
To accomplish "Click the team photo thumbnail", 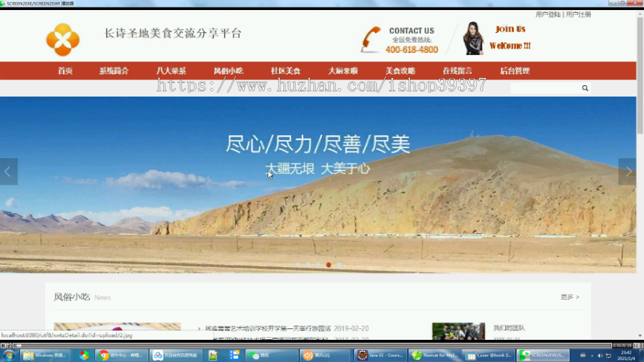I will tap(459, 331).
